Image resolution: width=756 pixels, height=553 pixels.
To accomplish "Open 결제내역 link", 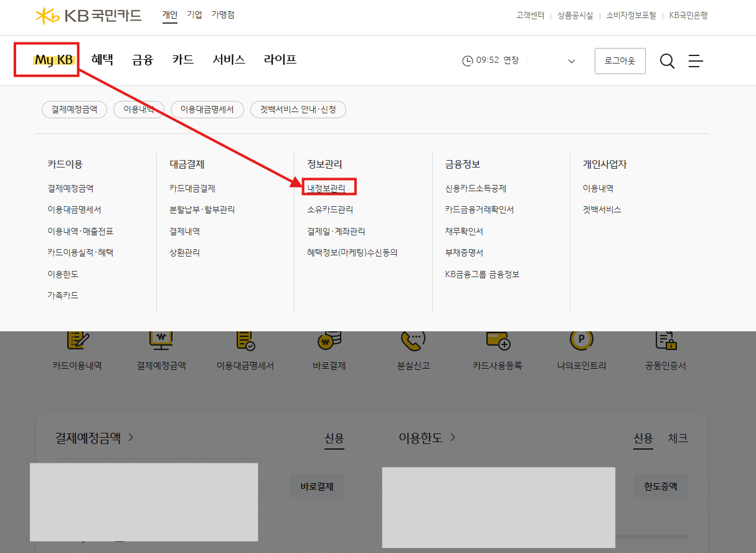I will [x=185, y=231].
